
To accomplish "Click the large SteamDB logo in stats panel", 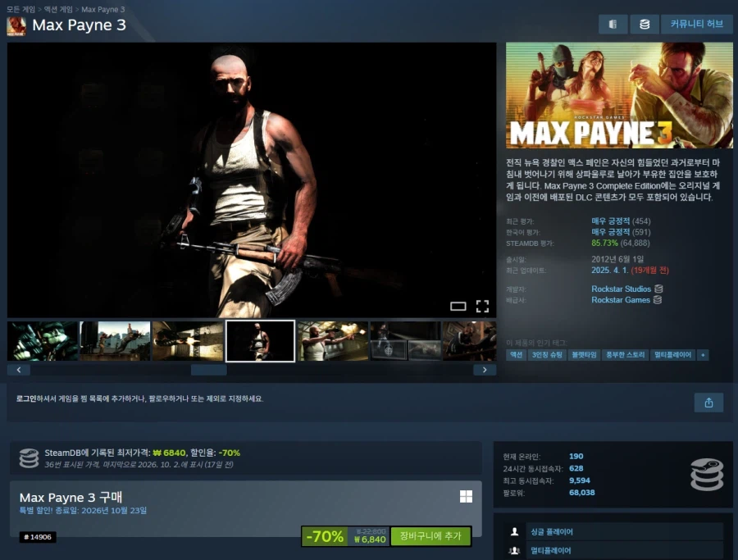I will point(707,475).
